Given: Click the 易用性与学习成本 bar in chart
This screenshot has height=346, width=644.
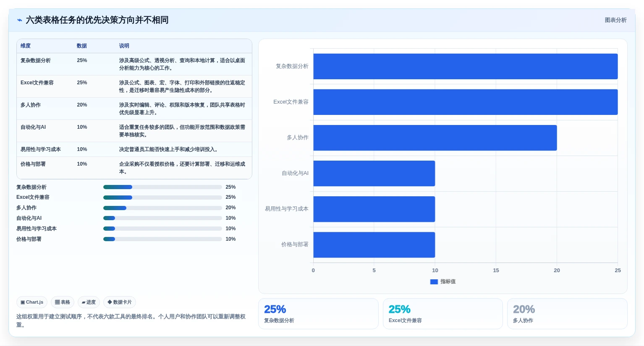Looking at the screenshot, I should click(374, 209).
